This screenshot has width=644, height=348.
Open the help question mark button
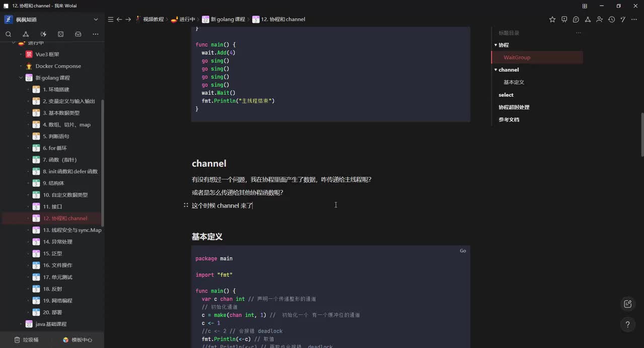point(627,325)
